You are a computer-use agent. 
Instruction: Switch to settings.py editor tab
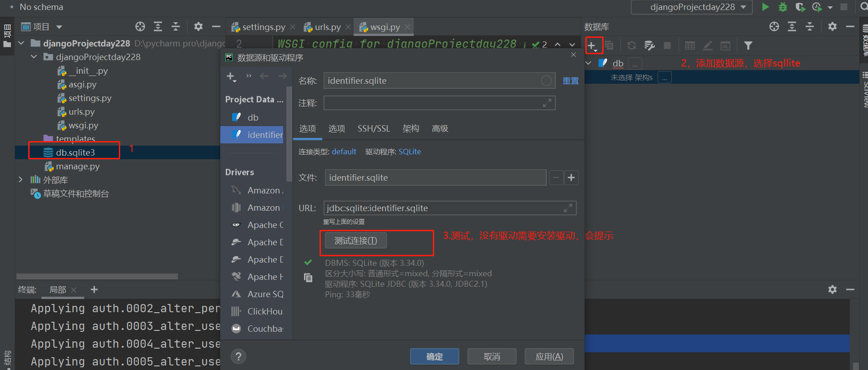point(264,27)
